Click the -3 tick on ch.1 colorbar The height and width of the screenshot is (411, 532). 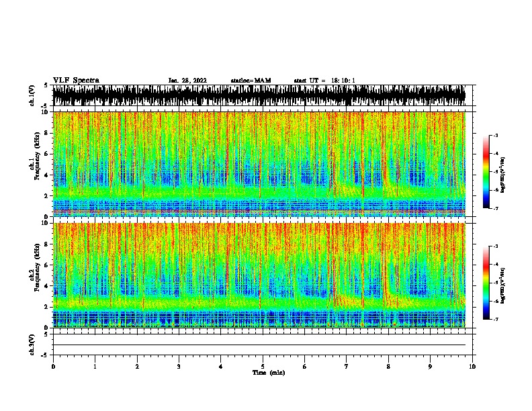coord(495,135)
